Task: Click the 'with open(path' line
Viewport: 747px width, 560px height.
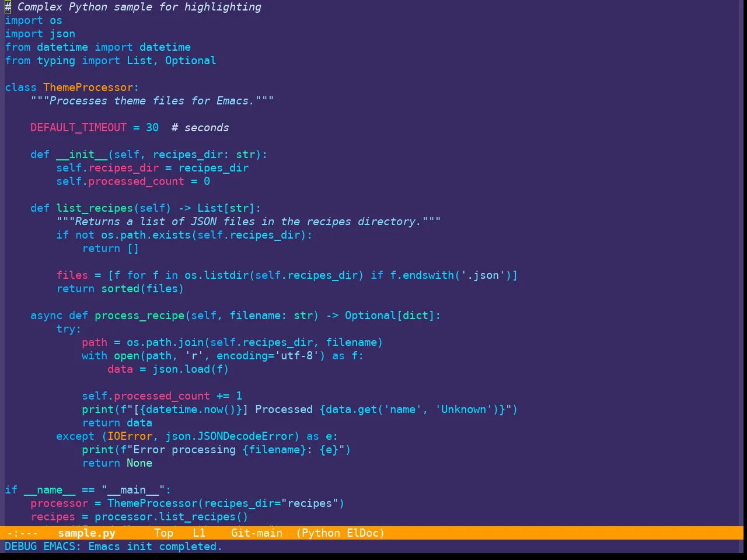Action: tap(222, 356)
